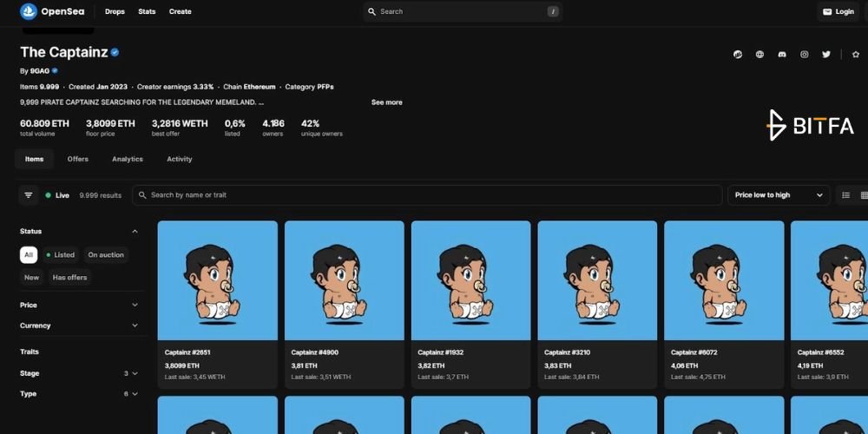Collapse the Status filter section

point(135,232)
